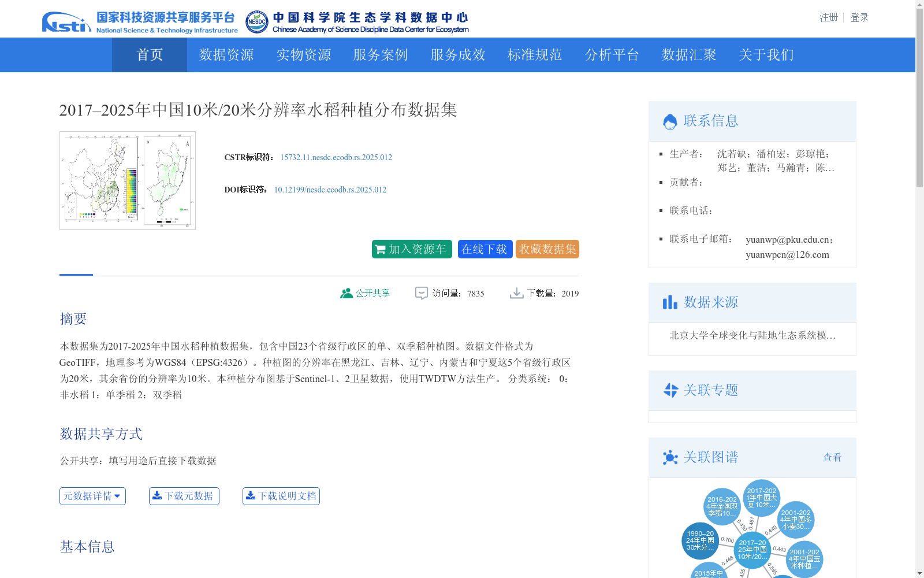Click the download count tray icon
The image size is (924, 578).
516,293
